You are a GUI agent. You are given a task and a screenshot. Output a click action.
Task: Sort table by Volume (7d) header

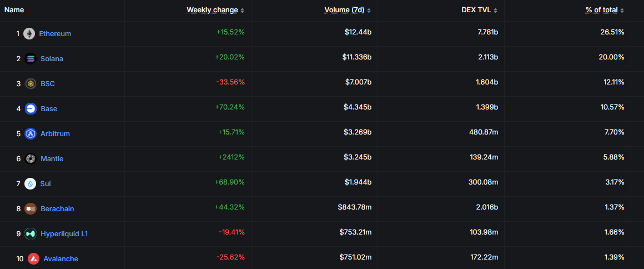345,10
